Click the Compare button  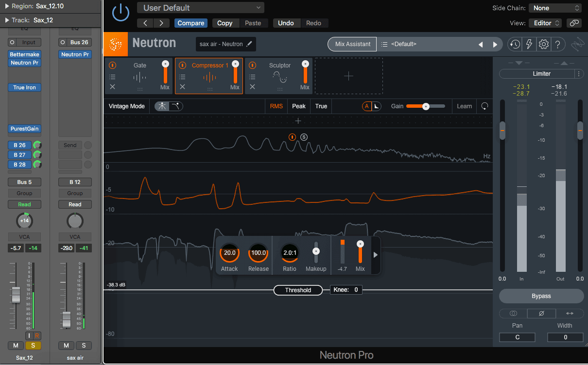tap(191, 23)
